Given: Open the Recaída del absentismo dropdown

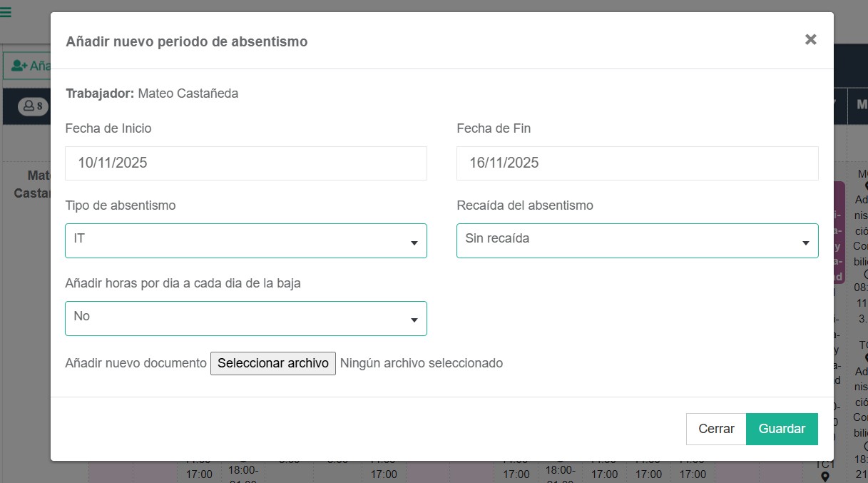Looking at the screenshot, I should (637, 240).
